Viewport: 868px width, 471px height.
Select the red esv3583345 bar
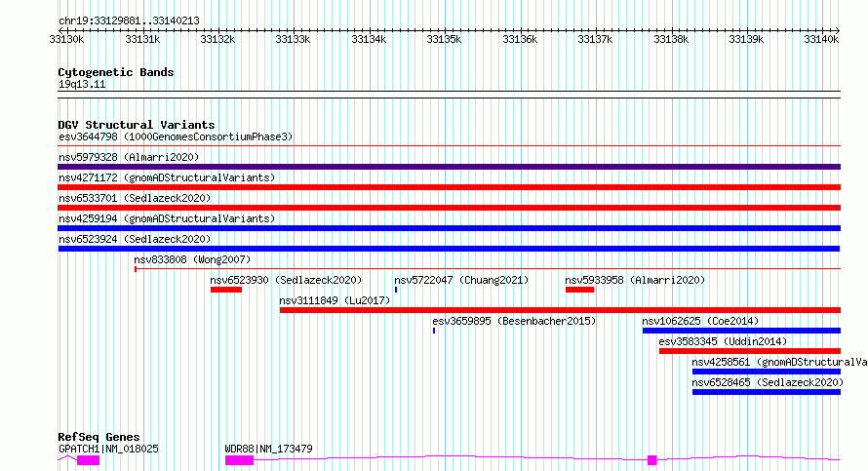pyautogui.click(x=750, y=351)
